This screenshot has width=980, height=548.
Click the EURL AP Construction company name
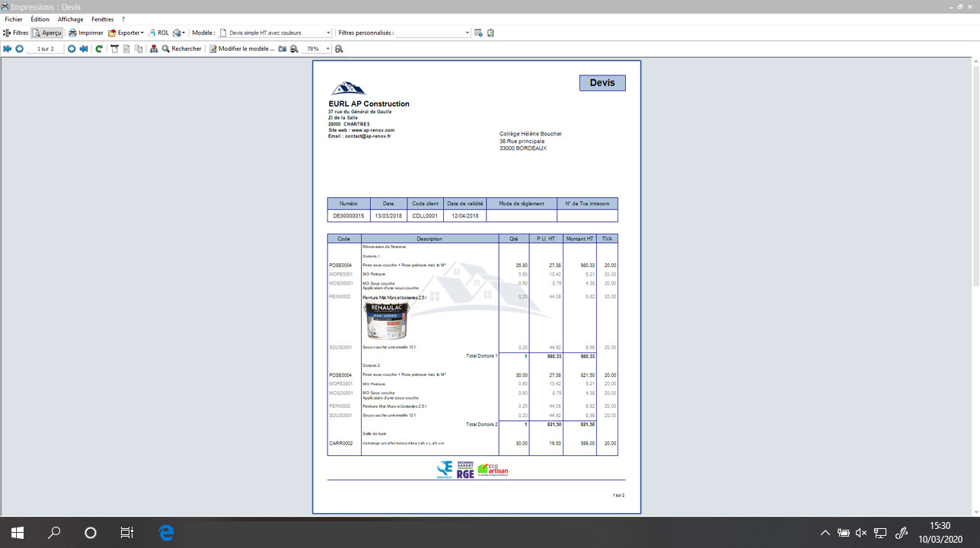(369, 104)
